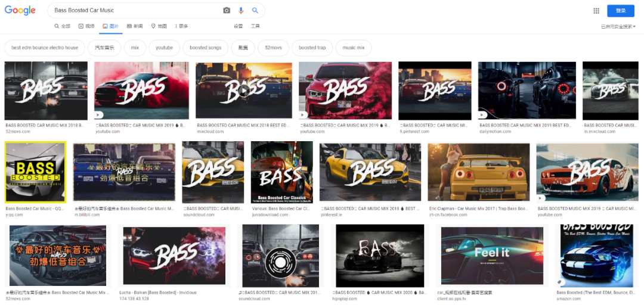Open third-row 52movs.com Chinese text thumbnail
Viewport: 644px width, 305px height.
pos(57,256)
